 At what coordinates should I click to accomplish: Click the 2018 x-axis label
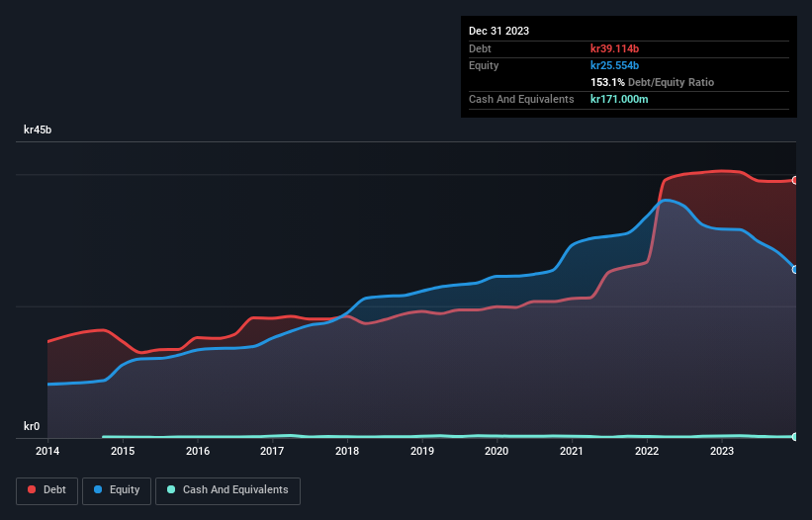click(x=347, y=451)
